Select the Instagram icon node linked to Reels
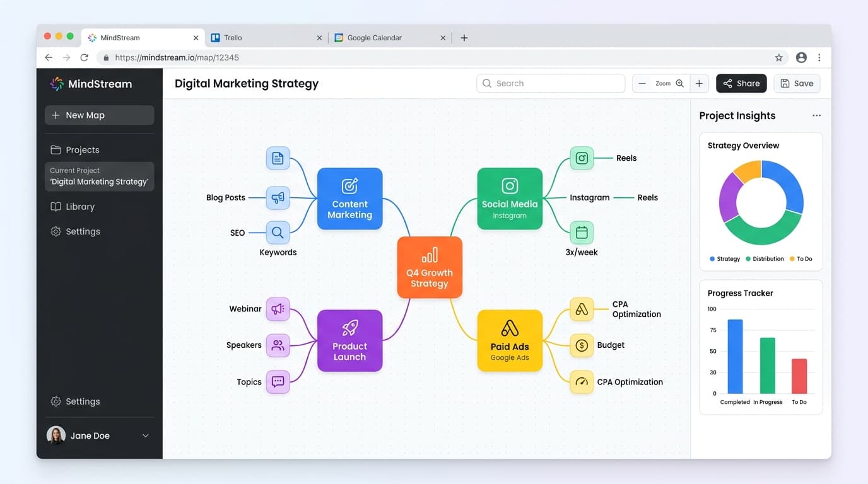This screenshot has height=484, width=868. point(582,158)
